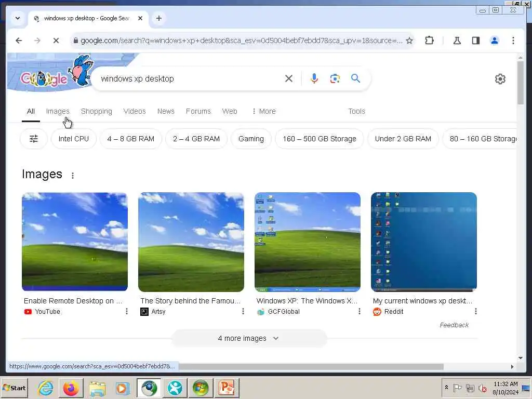Start a voice search with microphone
The image size is (532, 399).
pyautogui.click(x=314, y=79)
